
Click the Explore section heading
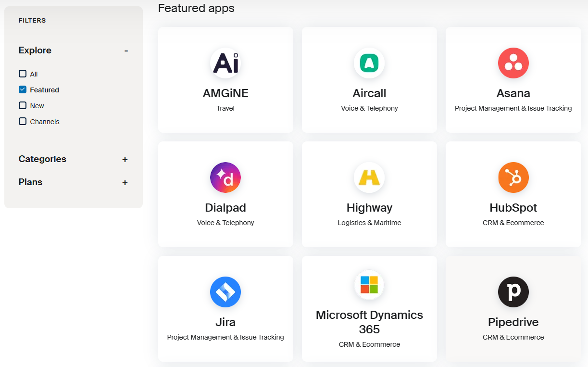pyautogui.click(x=35, y=51)
